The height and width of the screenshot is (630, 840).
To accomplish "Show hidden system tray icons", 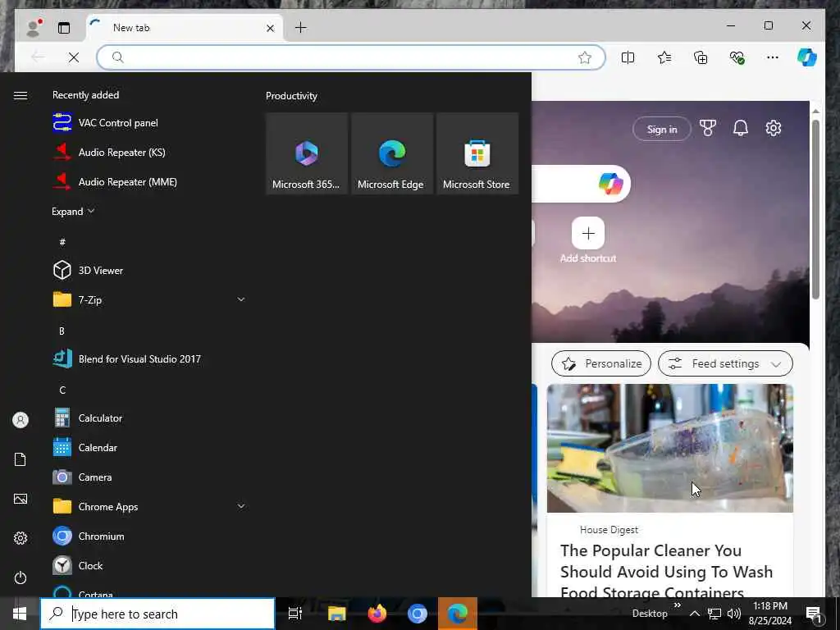I will 694,614.
